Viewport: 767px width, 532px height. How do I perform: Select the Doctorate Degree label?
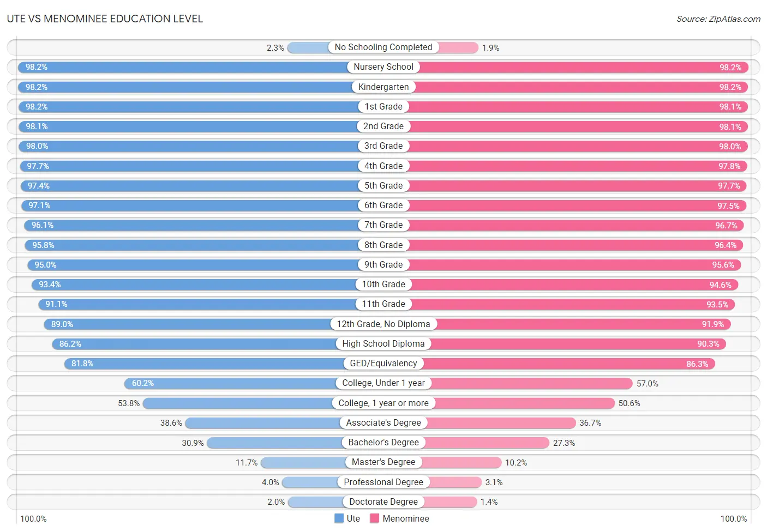pos(383,502)
